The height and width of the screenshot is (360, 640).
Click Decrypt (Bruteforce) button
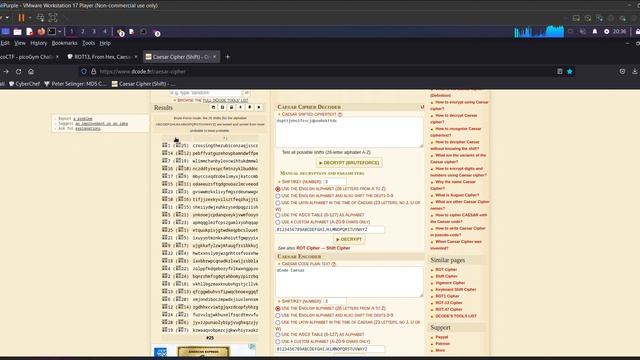tap(349, 163)
